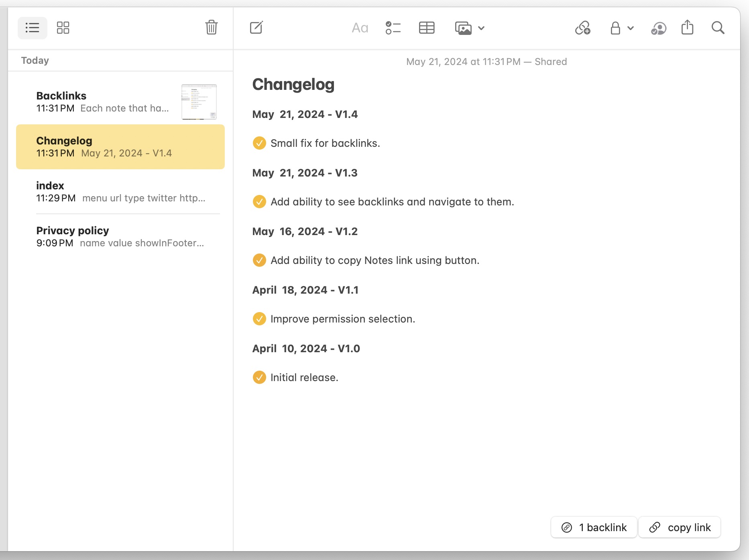
Task: Open the shared note collaboration icon
Action: click(659, 28)
